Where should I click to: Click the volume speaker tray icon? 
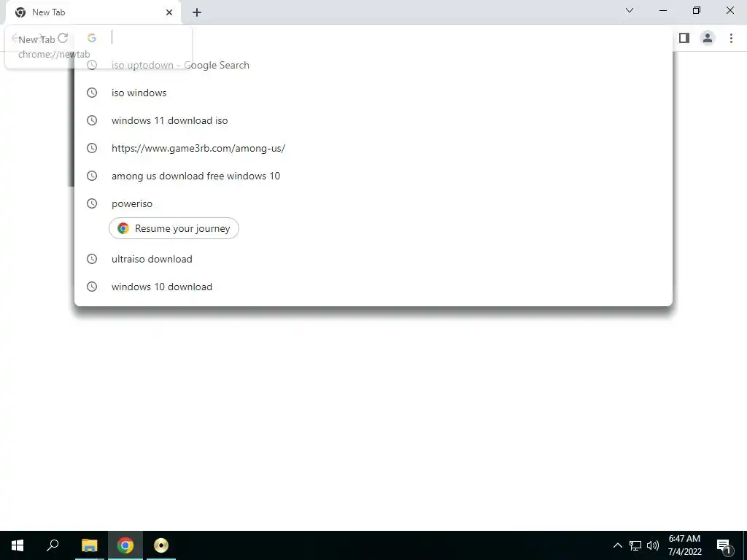[x=653, y=545]
